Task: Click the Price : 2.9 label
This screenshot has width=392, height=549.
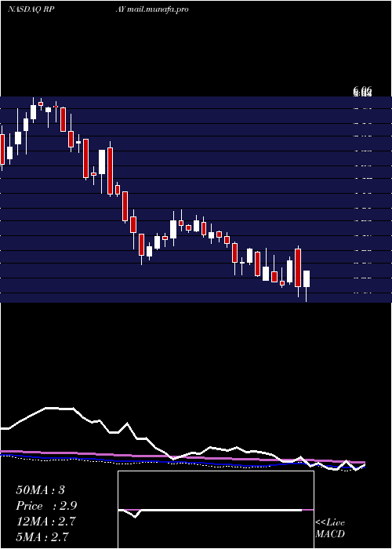Action: (46, 506)
